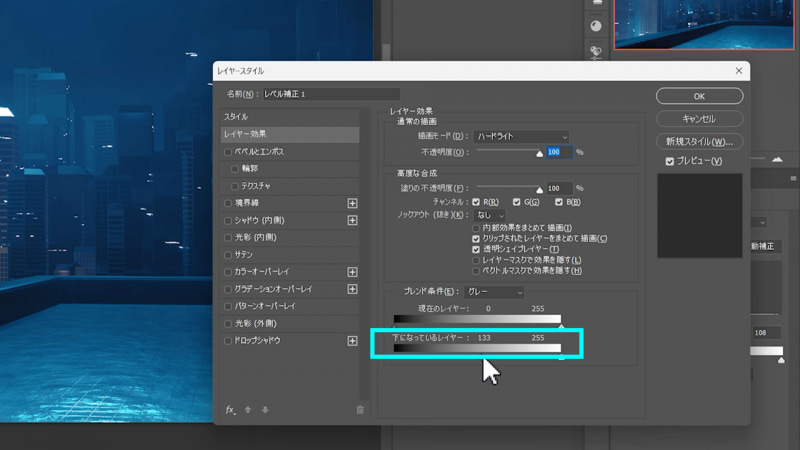
Task: Click the 塗りの不透明度 slider handle
Action: coord(539,190)
